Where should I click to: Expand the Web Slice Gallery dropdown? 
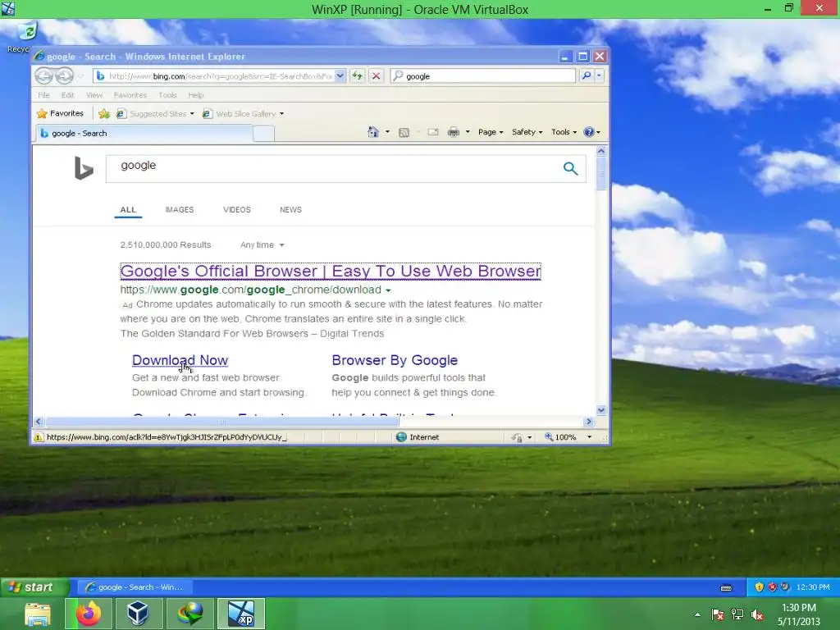click(x=282, y=113)
